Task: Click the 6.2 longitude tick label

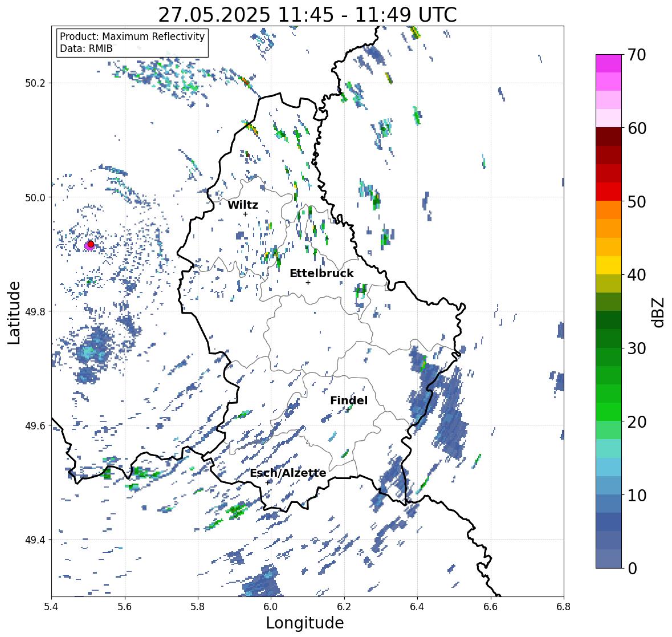Action: 344,607
